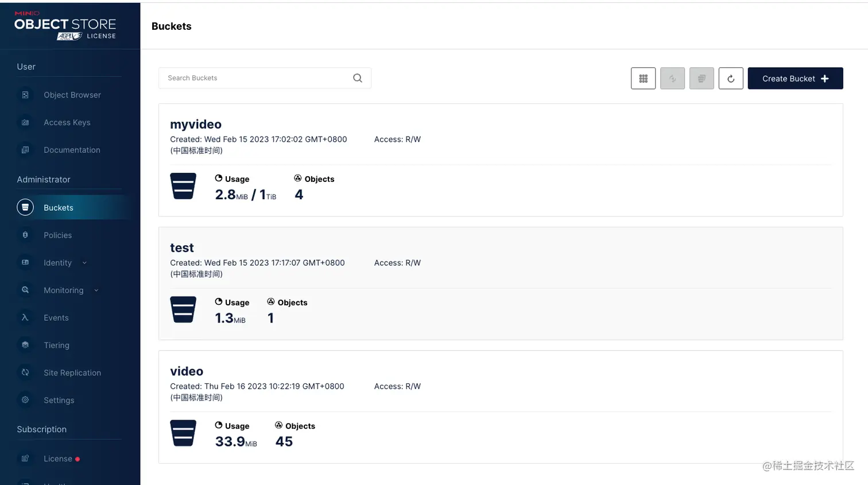This screenshot has height=485, width=868.
Task: Click the Create Bucket button
Action: 795,79
